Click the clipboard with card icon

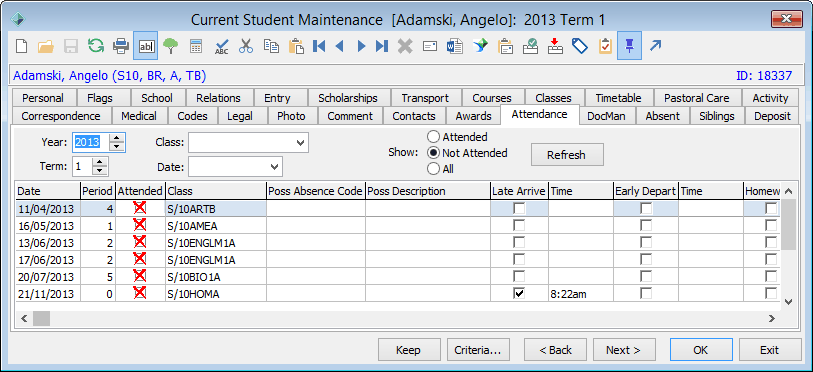pos(506,47)
